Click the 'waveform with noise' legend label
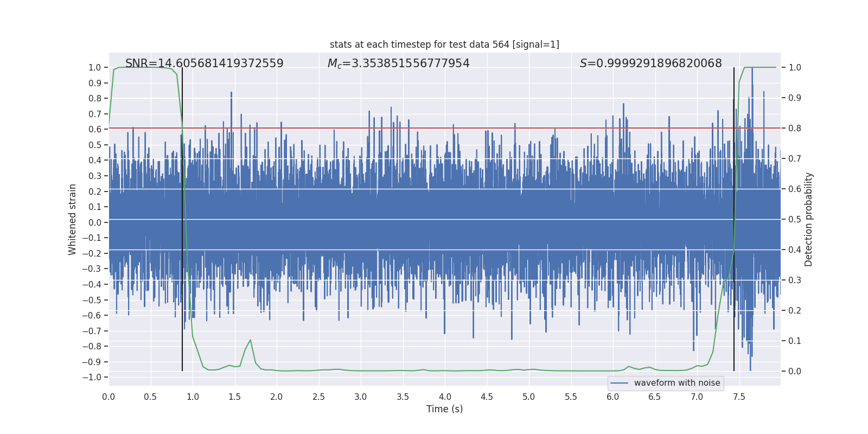The image size is (868, 434). point(677,383)
